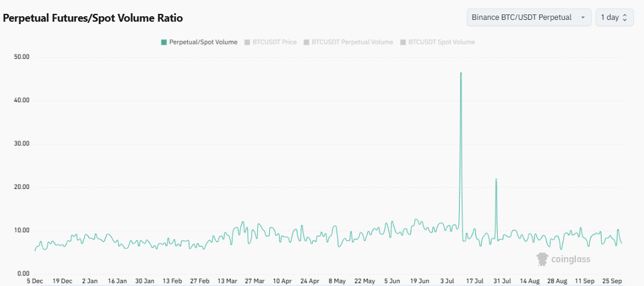Show the BTCUSDT Spot Volume series label
The image size is (644, 286).
[x=442, y=42]
